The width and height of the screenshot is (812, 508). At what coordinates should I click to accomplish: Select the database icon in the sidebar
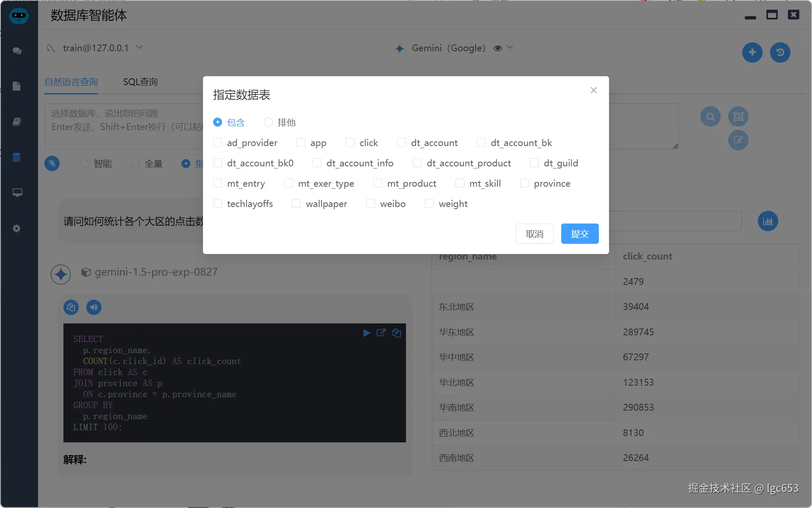(x=17, y=157)
